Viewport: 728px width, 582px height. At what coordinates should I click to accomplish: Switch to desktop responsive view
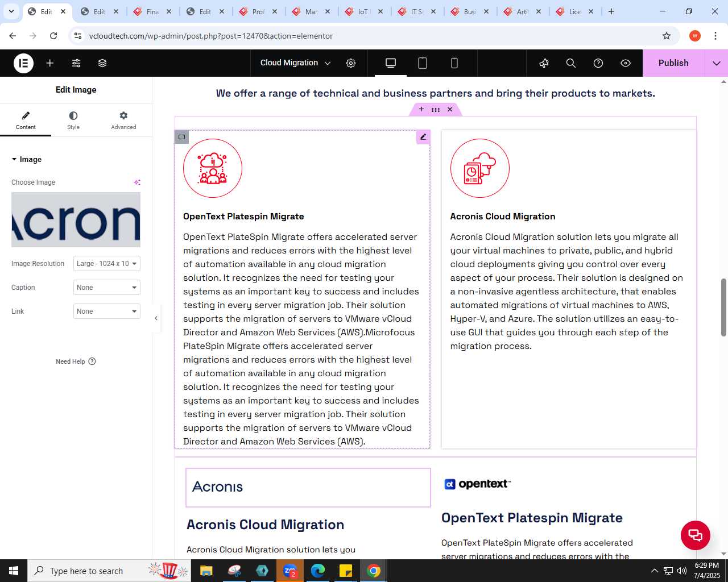[x=391, y=63]
